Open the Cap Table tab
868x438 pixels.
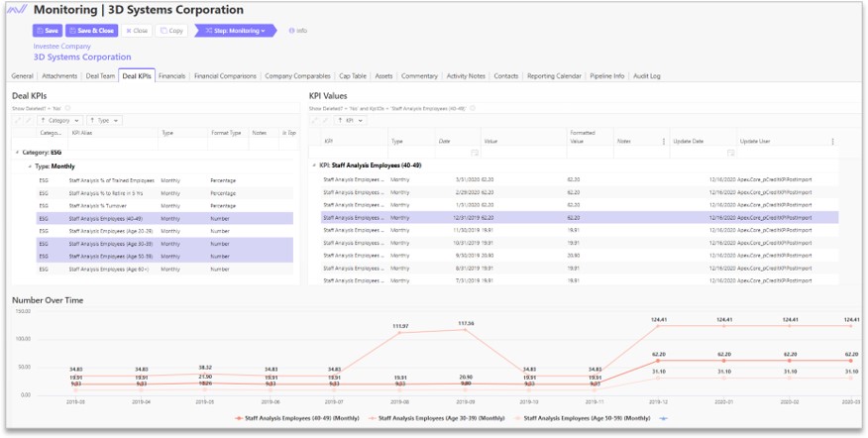pos(353,76)
